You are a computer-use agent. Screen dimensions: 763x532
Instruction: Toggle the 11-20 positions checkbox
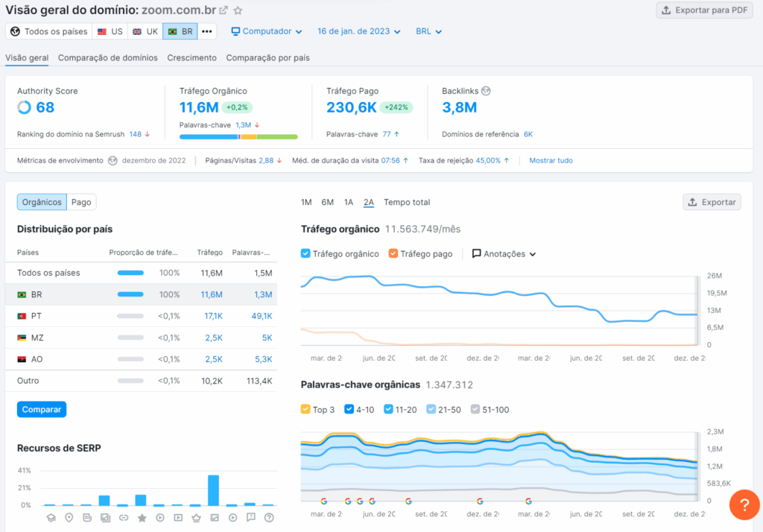(388, 409)
